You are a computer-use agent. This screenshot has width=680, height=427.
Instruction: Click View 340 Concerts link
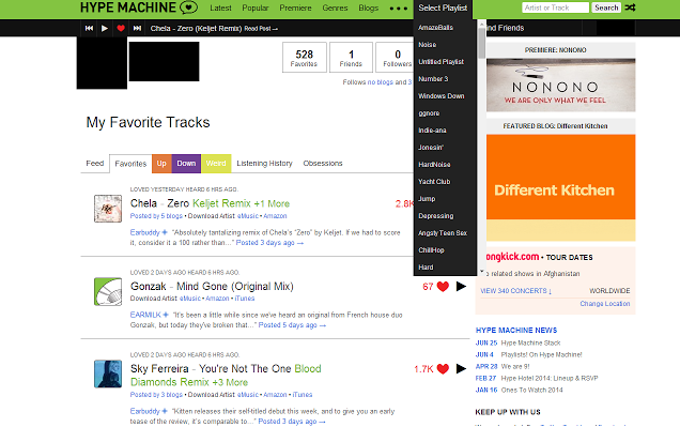pyautogui.click(x=516, y=291)
